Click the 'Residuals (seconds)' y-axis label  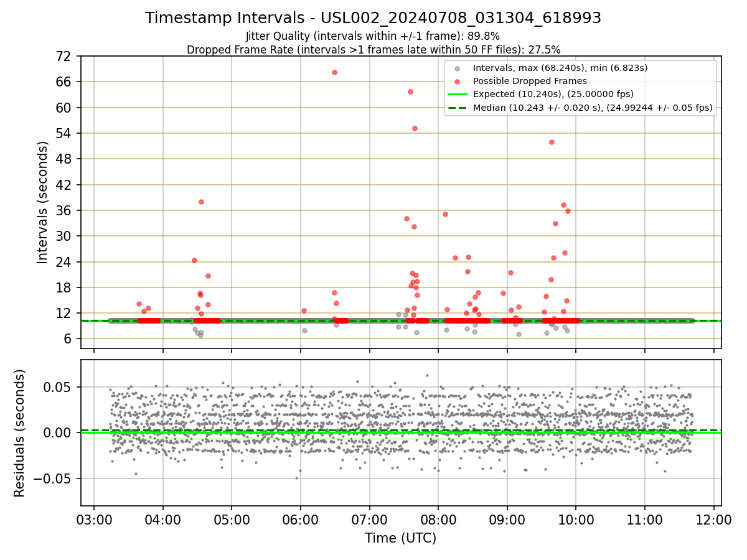[20, 433]
